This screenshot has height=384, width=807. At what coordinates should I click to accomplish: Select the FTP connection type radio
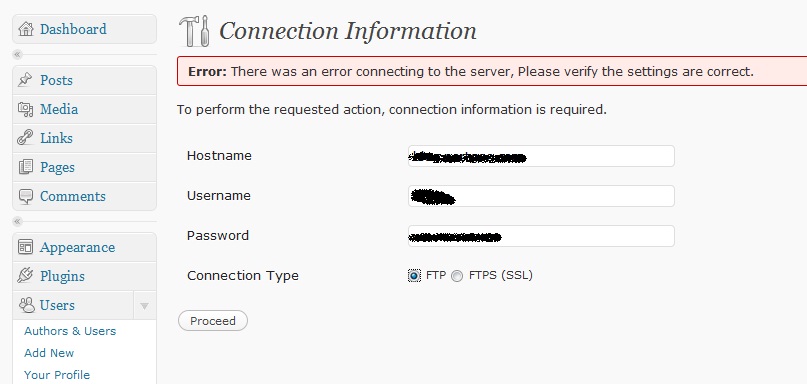[x=414, y=276]
